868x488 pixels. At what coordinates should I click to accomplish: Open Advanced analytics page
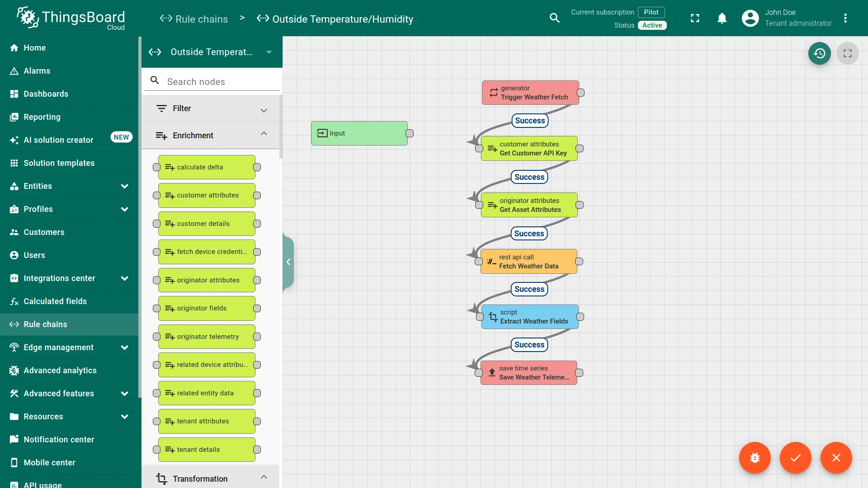click(69, 371)
